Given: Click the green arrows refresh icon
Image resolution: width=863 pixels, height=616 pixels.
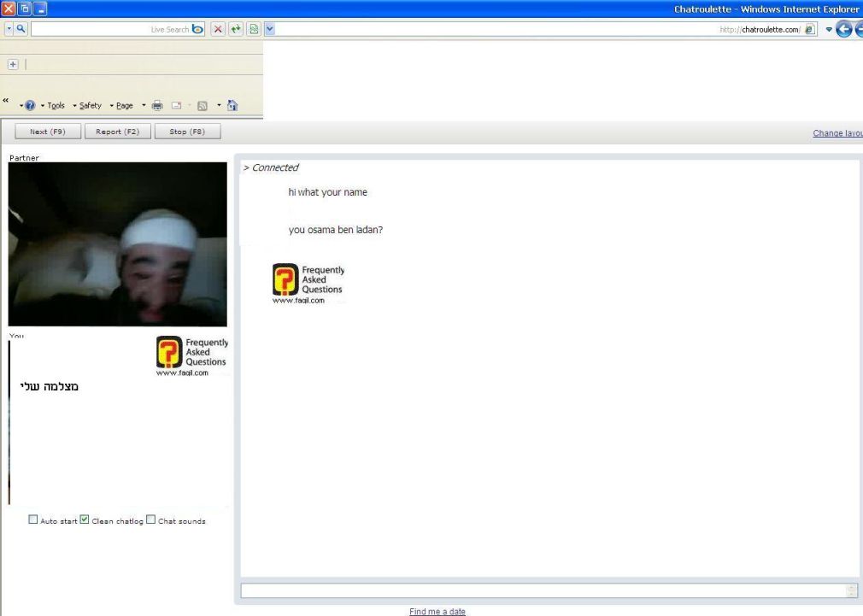Looking at the screenshot, I should (x=236, y=29).
